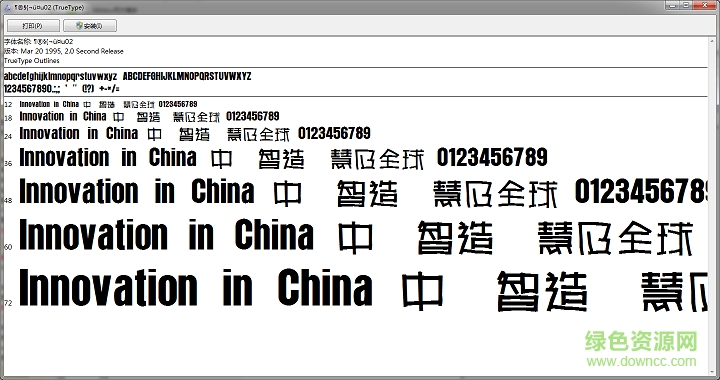This screenshot has width=720, height=380.
Task: Click the '1234567890' digits and punctuation sample line
Action: coord(62,88)
